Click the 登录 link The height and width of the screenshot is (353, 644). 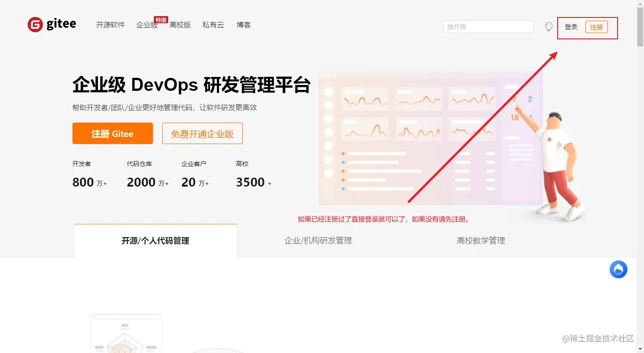tap(571, 27)
